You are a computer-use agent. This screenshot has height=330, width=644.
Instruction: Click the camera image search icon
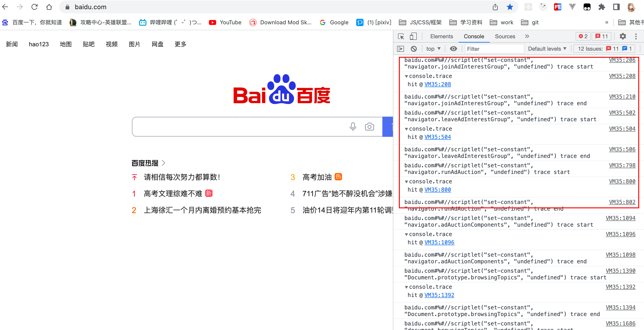coord(369,127)
